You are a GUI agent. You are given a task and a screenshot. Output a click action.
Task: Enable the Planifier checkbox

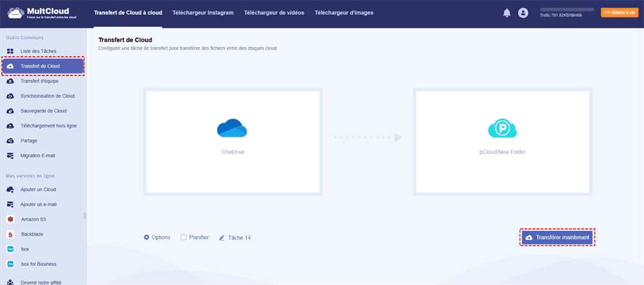click(x=184, y=237)
